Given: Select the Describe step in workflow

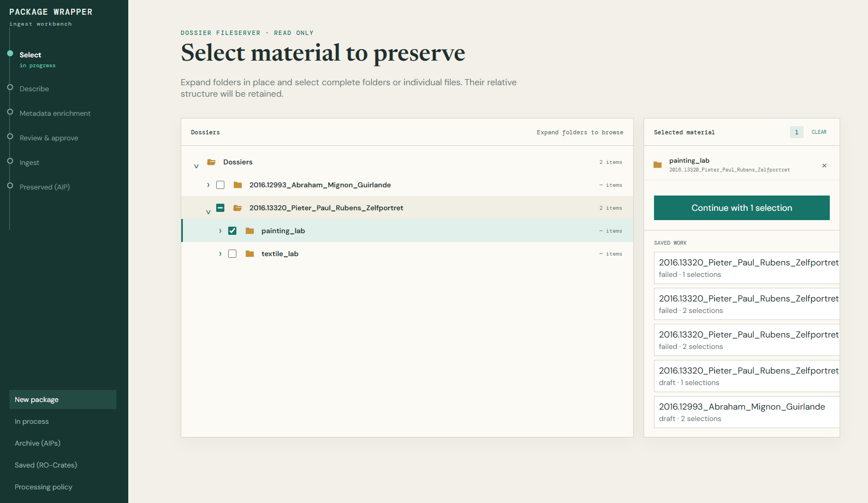Looking at the screenshot, I should point(34,89).
